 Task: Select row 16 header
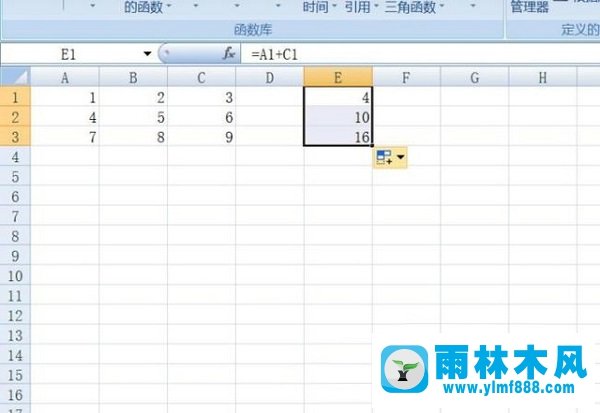coord(15,395)
